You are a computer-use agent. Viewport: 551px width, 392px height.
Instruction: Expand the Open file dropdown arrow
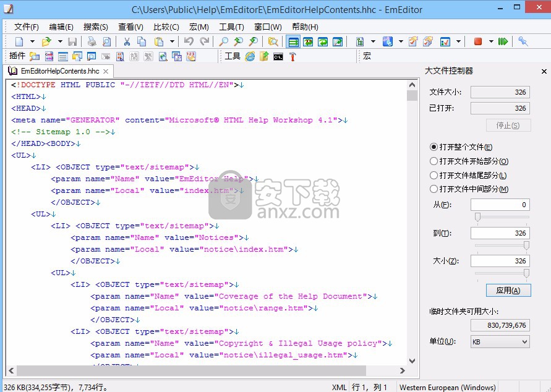60,42
